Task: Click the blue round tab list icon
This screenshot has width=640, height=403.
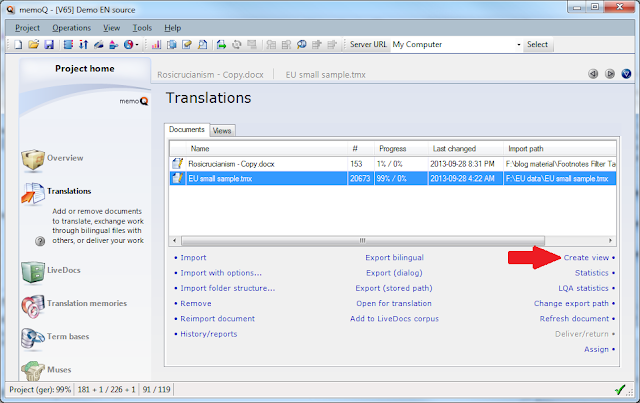Action: click(x=626, y=74)
